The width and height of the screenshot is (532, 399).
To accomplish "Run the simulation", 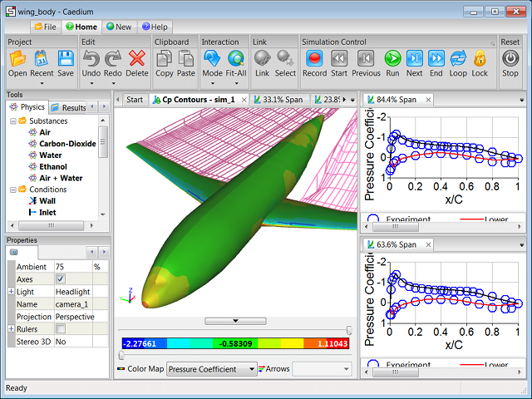I will 392,63.
